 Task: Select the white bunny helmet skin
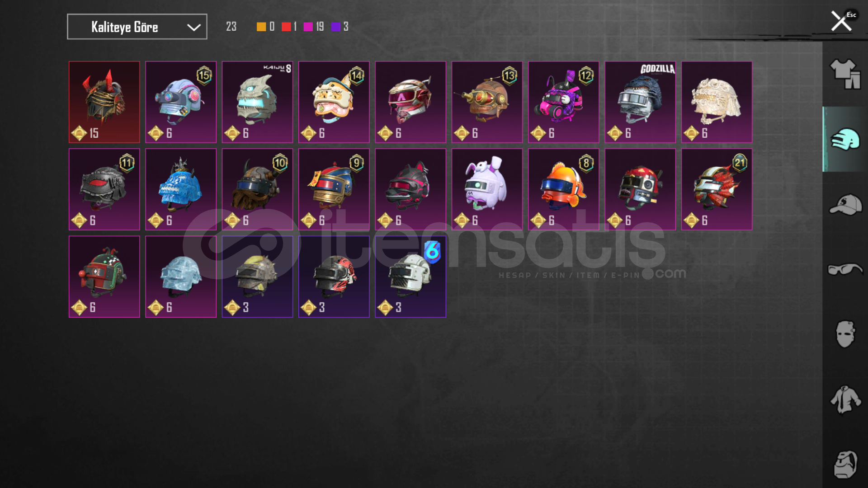click(487, 189)
